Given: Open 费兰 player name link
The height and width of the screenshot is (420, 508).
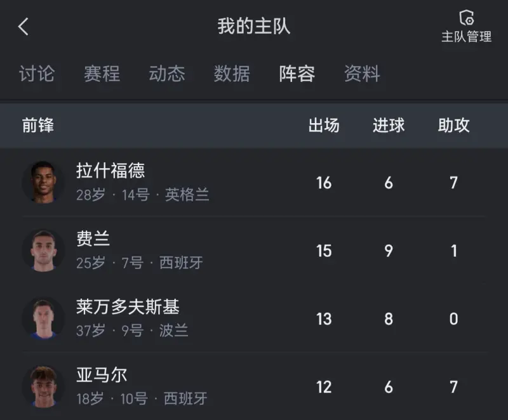Looking at the screenshot, I should coord(93,239).
